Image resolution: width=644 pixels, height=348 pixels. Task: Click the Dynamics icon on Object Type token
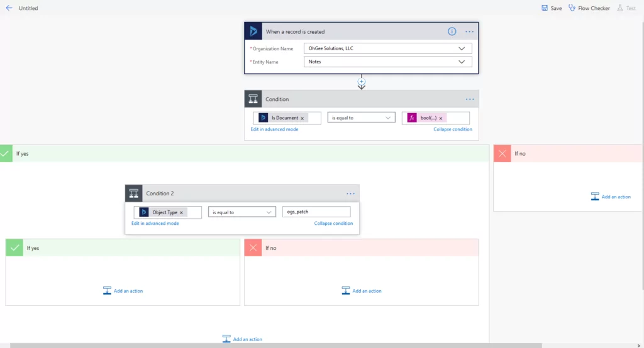tap(144, 212)
